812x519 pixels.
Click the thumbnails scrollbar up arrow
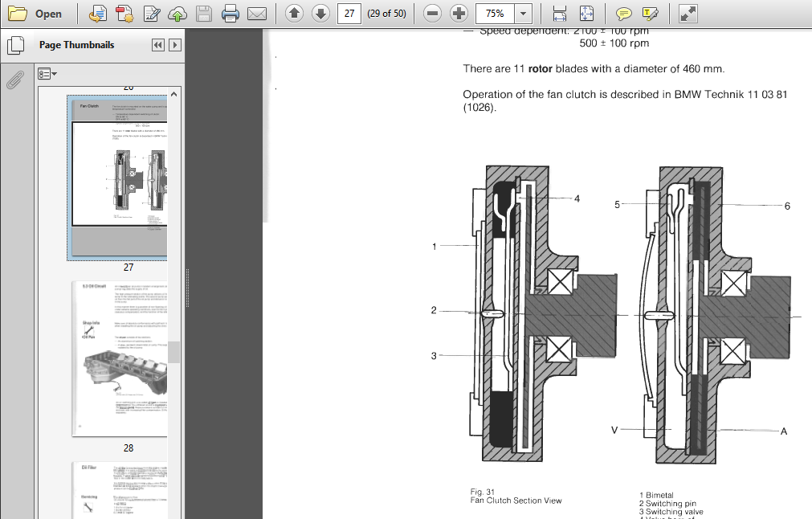click(174, 94)
